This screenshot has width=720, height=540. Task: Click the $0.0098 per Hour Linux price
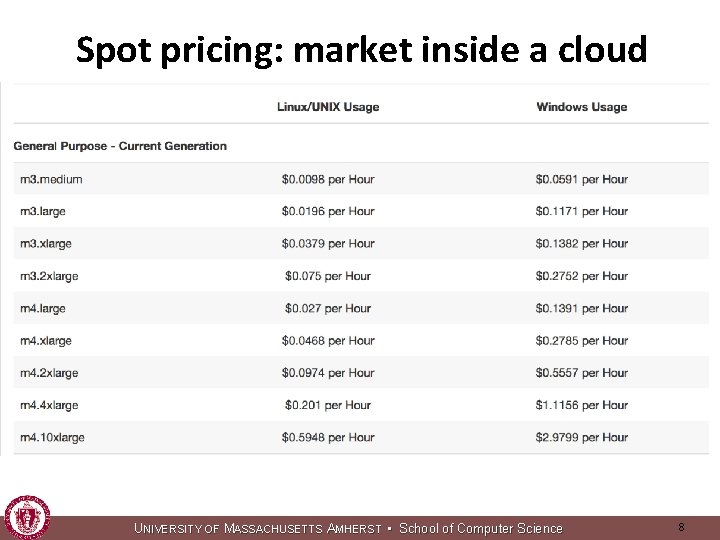(x=328, y=179)
